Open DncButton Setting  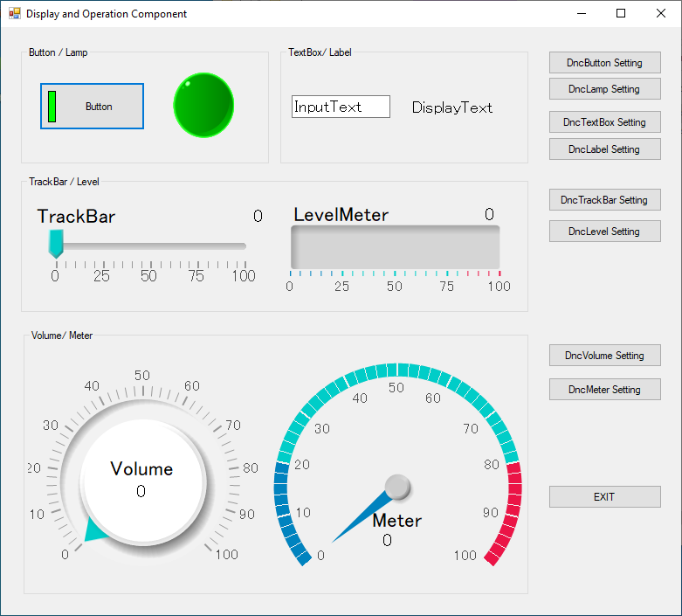click(x=604, y=63)
